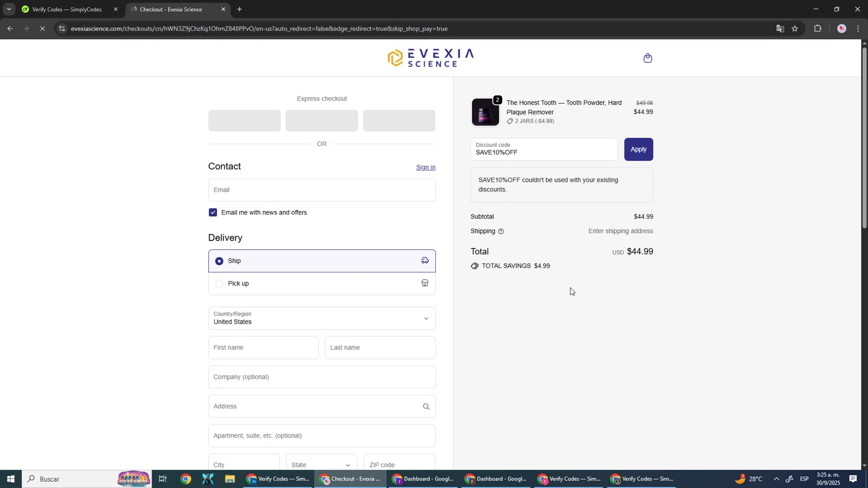The height and width of the screenshot is (488, 868).
Task: Close the Checkout - Evexia Science tab
Action: (x=223, y=9)
